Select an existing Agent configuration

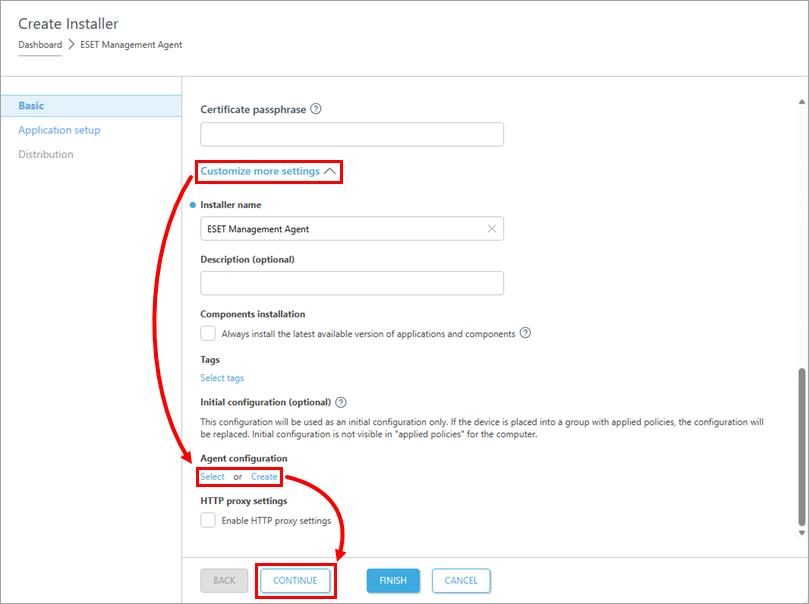(x=212, y=477)
